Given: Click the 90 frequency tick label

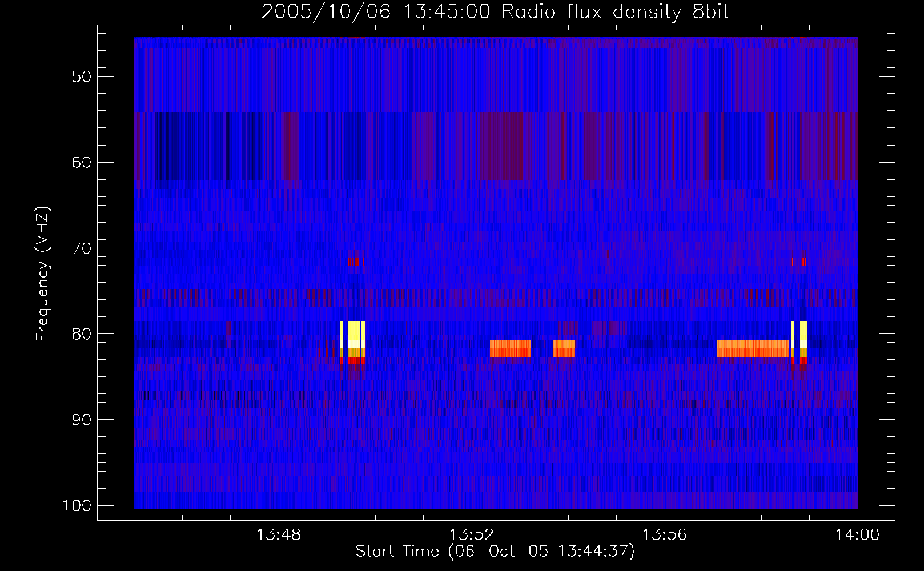Looking at the screenshot, I should 82,420.
